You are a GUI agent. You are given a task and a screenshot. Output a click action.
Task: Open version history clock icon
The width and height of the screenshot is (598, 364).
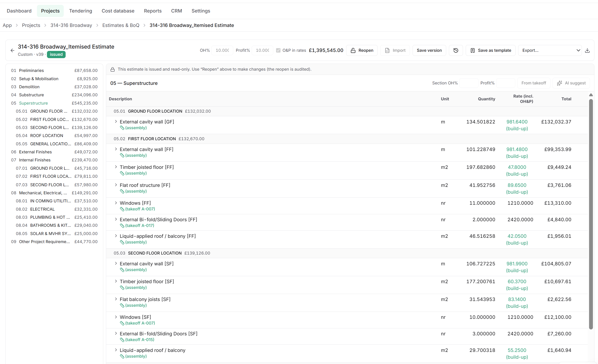click(x=456, y=50)
